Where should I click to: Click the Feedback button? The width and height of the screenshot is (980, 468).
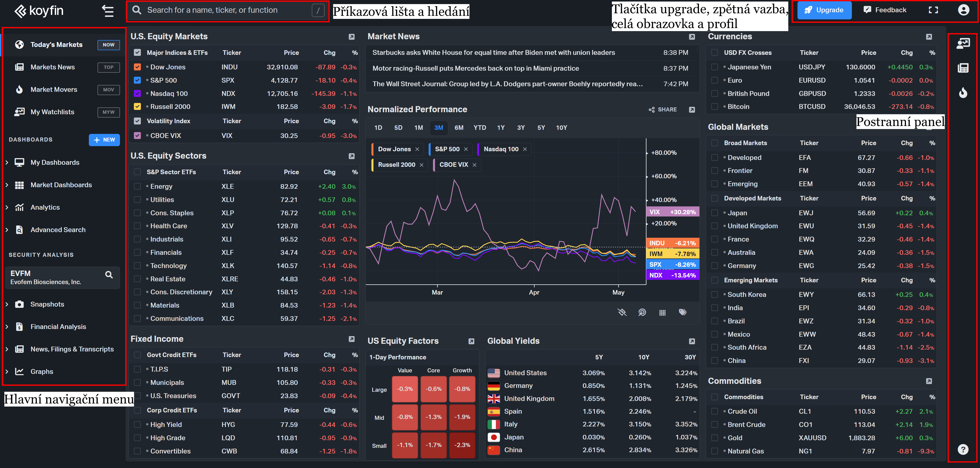click(x=885, y=10)
